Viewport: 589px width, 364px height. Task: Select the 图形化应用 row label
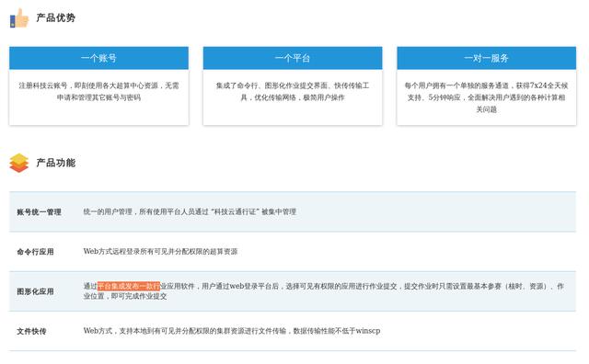[x=35, y=291]
